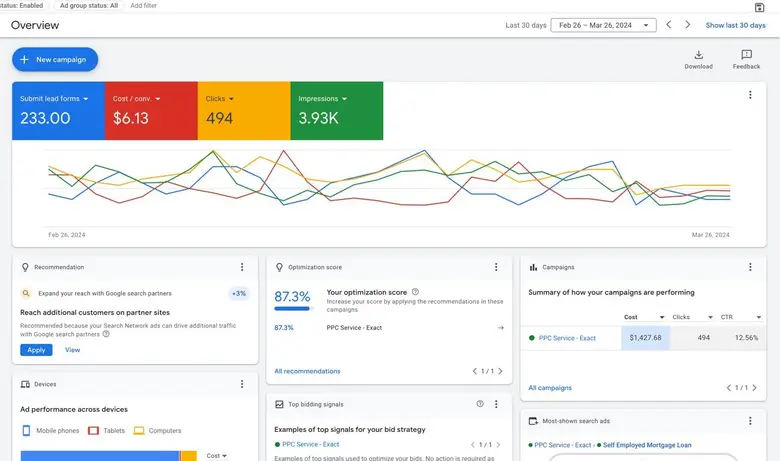Open Recommendation card more options menu
The image size is (780, 461).
[x=242, y=267]
